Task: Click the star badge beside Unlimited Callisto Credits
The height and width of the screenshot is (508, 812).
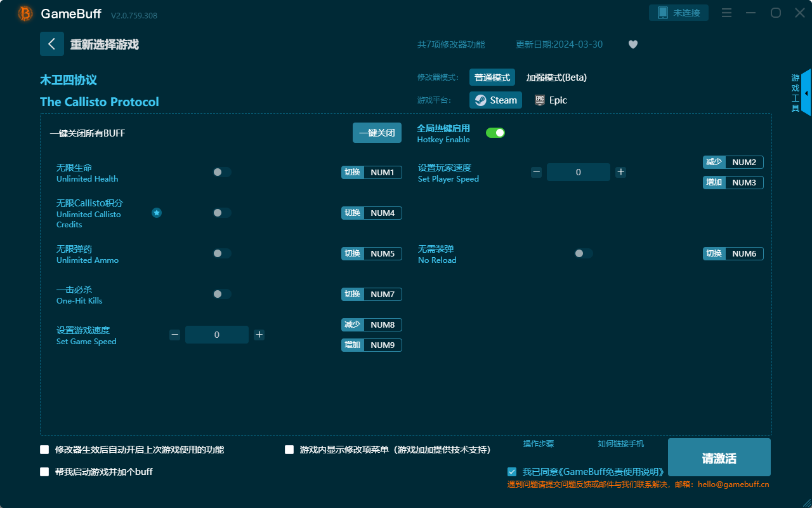Action: 157,213
